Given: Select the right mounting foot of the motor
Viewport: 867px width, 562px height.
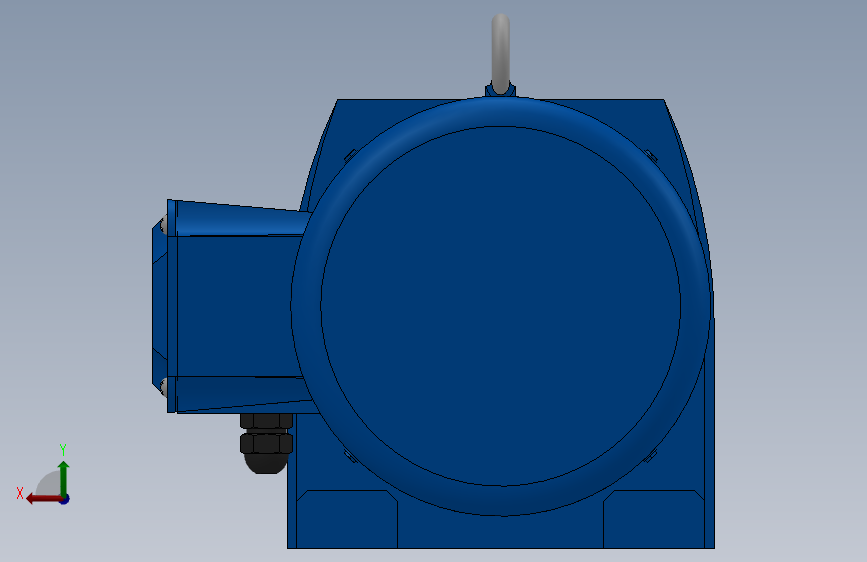Looking at the screenshot, I should (x=654, y=519).
